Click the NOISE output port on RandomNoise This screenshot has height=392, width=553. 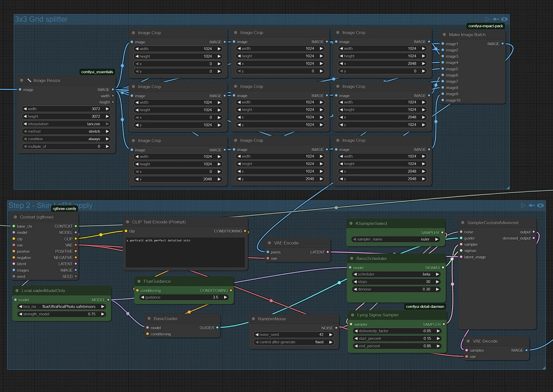[336, 328]
